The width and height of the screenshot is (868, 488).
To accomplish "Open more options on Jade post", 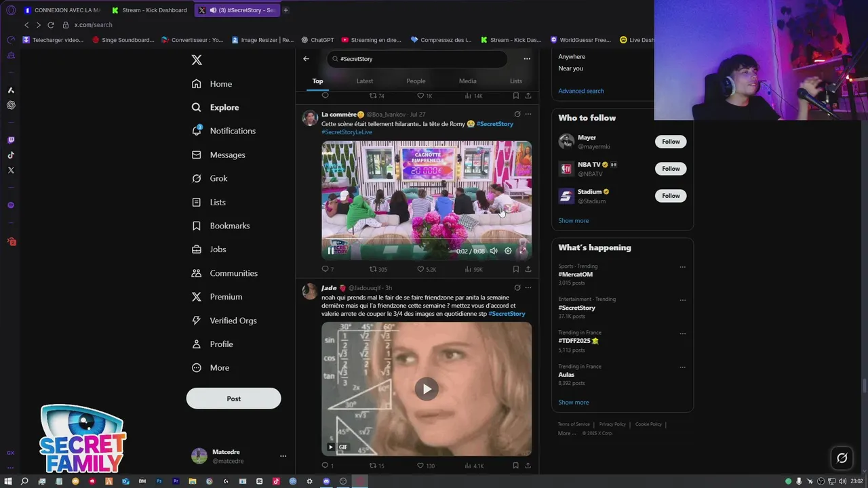I will coord(528,288).
